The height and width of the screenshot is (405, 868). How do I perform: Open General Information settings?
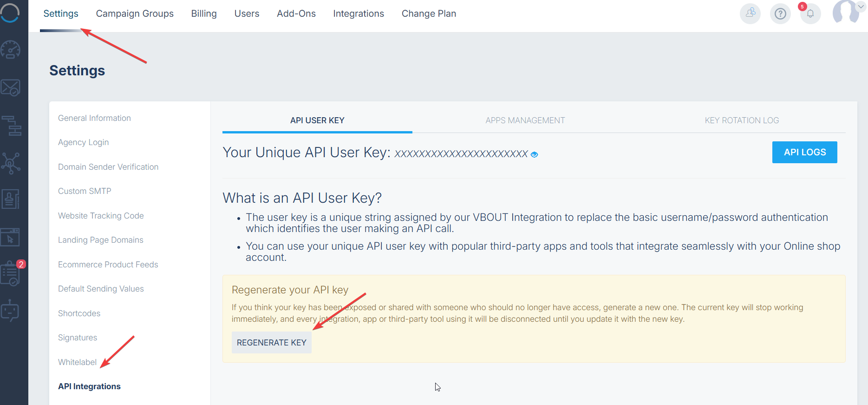tap(94, 118)
